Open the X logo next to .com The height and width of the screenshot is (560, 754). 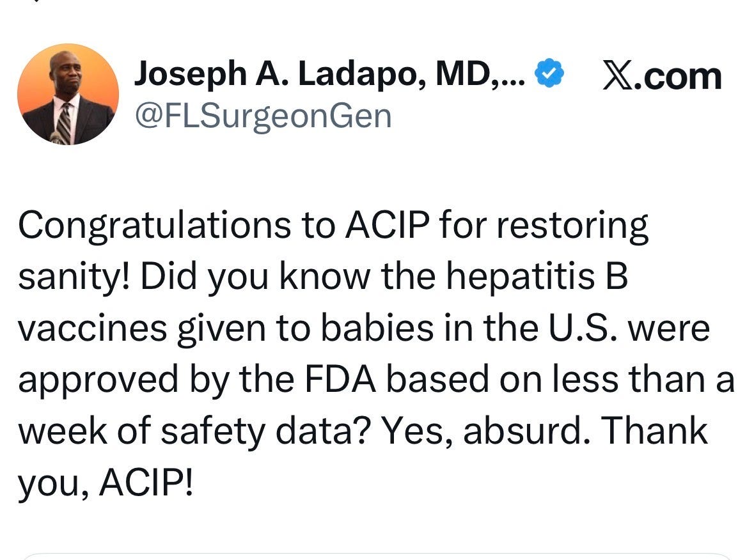[x=618, y=77]
